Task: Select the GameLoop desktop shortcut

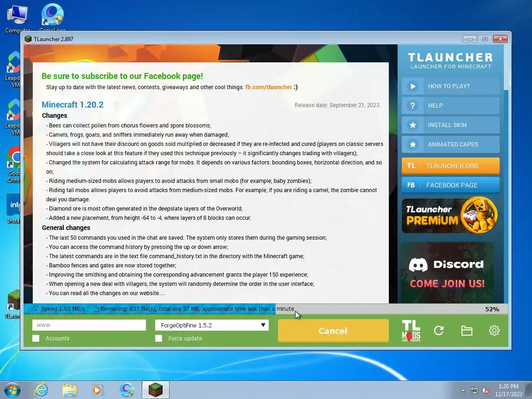Action: [52, 17]
